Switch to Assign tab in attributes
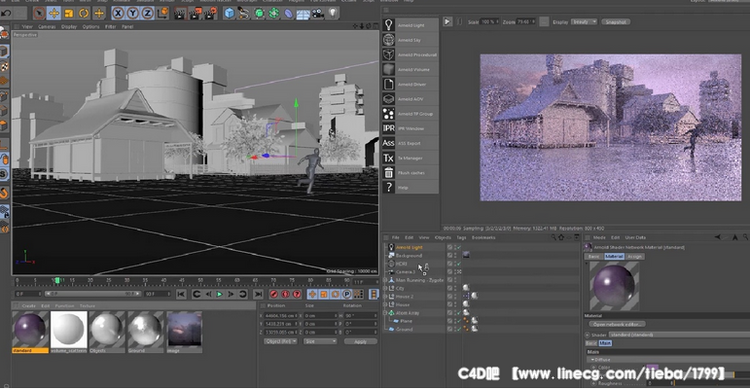750x390 pixels. pyautogui.click(x=635, y=256)
